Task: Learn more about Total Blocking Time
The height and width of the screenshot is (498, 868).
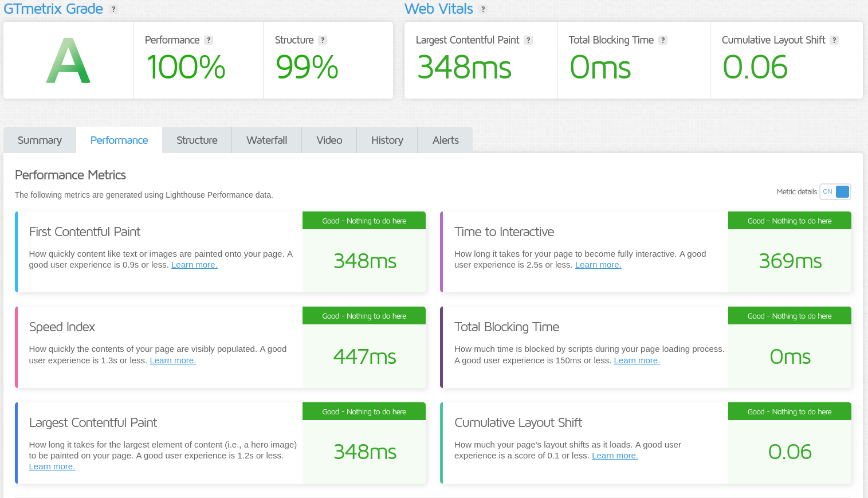Action: tap(637, 360)
